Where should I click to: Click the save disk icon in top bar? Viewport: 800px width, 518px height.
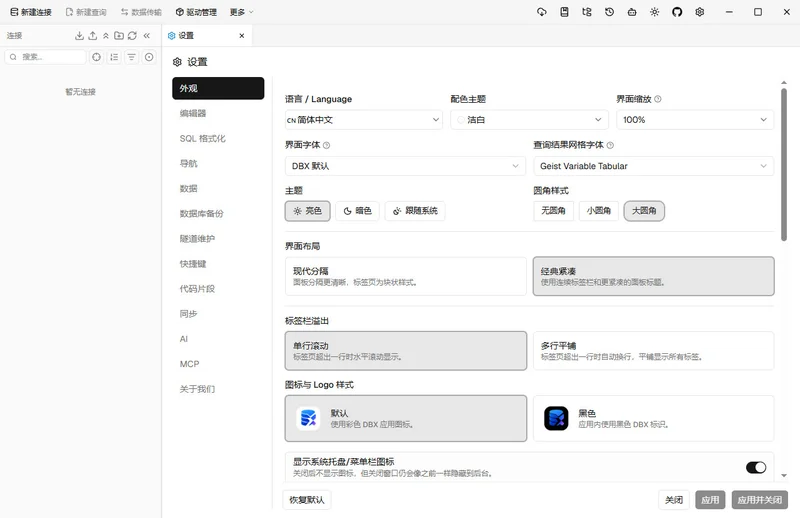pos(564,12)
